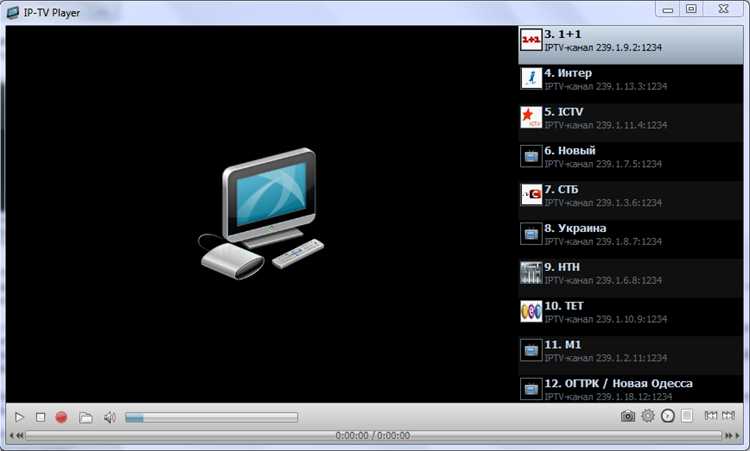The width and height of the screenshot is (750, 451).
Task: Click address text 239.1.3.6:1234
Action: click(x=629, y=203)
